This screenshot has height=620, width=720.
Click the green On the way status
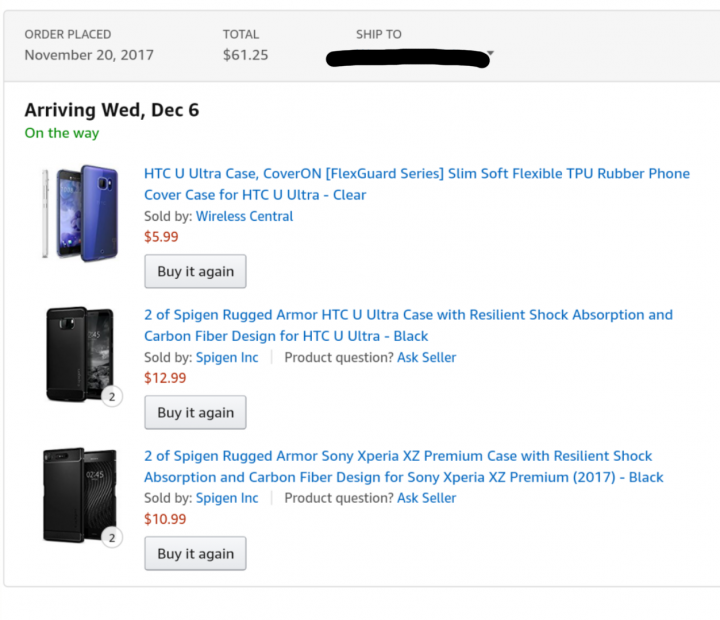pyautogui.click(x=62, y=133)
